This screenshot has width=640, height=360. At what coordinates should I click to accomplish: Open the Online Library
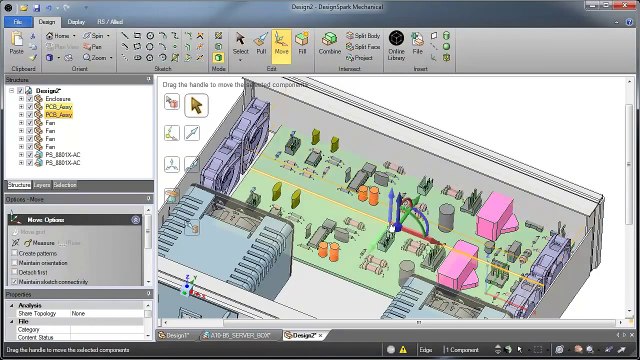click(396, 46)
